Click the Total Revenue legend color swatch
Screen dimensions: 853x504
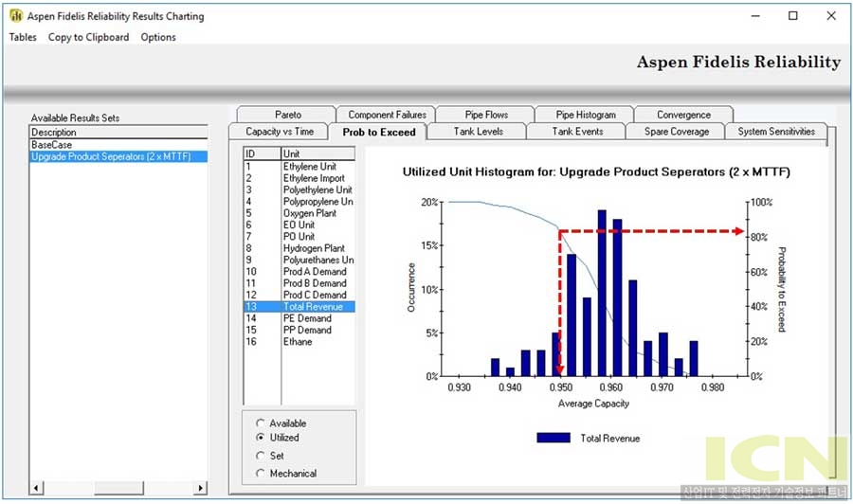tap(554, 438)
